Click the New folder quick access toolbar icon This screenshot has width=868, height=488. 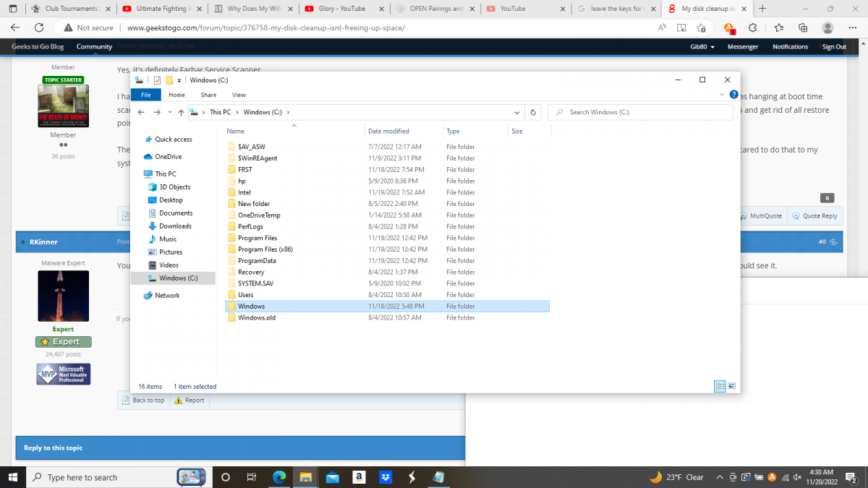(169, 80)
